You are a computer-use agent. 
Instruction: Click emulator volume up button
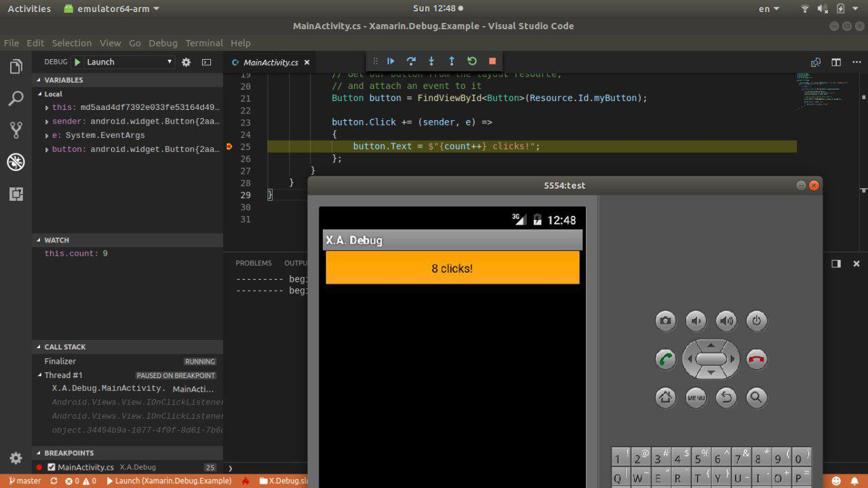coord(726,321)
